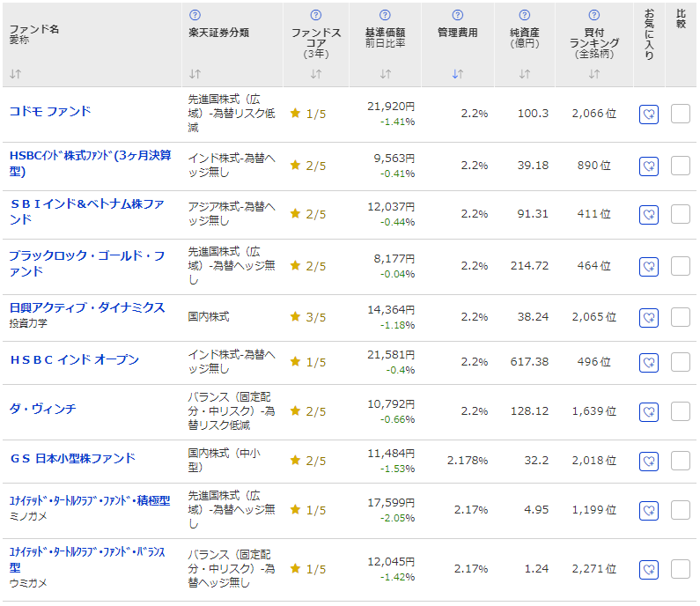Click 3/5 fund score rating
Viewport: 700px width, 606px height.
point(308,317)
